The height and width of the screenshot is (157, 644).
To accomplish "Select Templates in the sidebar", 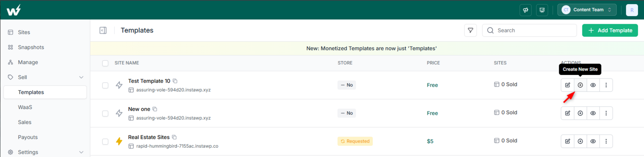I will click(x=45, y=92).
